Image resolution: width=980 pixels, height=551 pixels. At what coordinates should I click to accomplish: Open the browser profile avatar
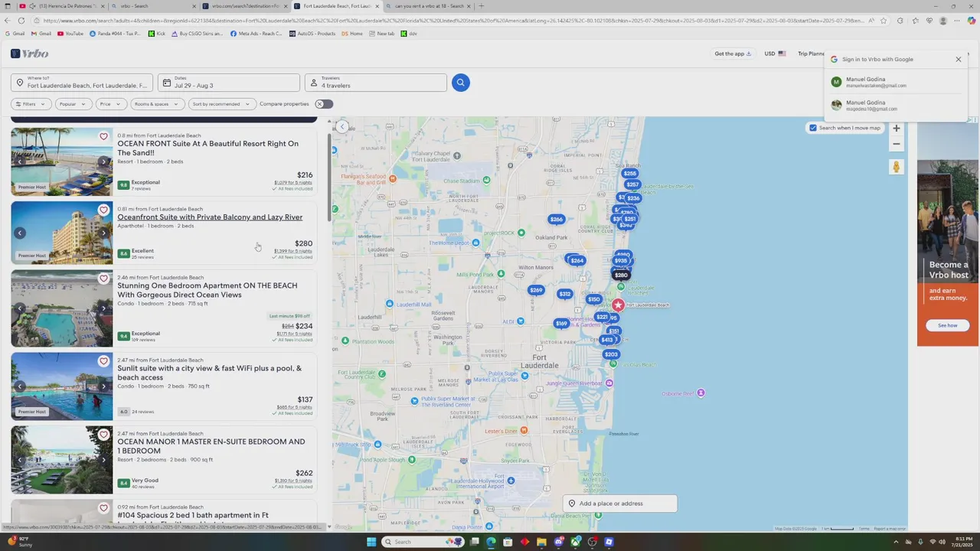tap(943, 21)
